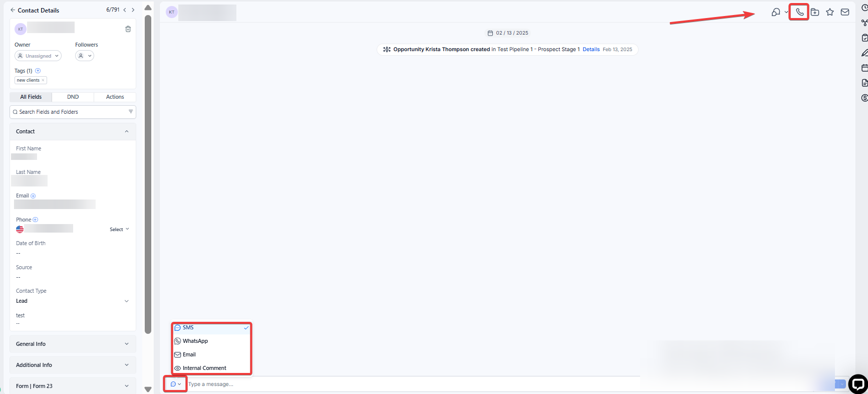
Task: Open opportunity Details link
Action: pos(591,50)
